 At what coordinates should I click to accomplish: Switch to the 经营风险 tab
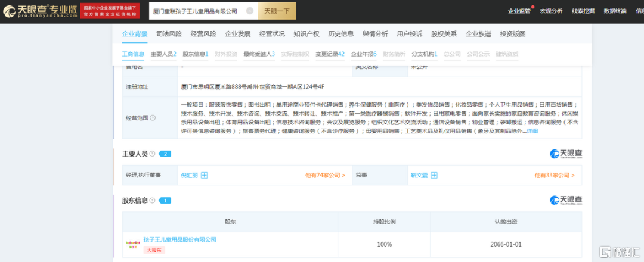click(x=203, y=34)
